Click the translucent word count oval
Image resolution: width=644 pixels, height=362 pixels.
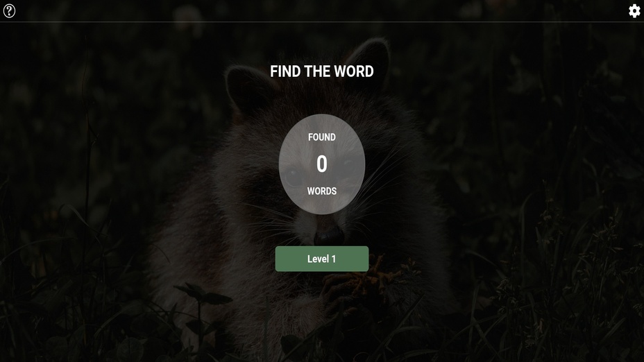point(321,164)
